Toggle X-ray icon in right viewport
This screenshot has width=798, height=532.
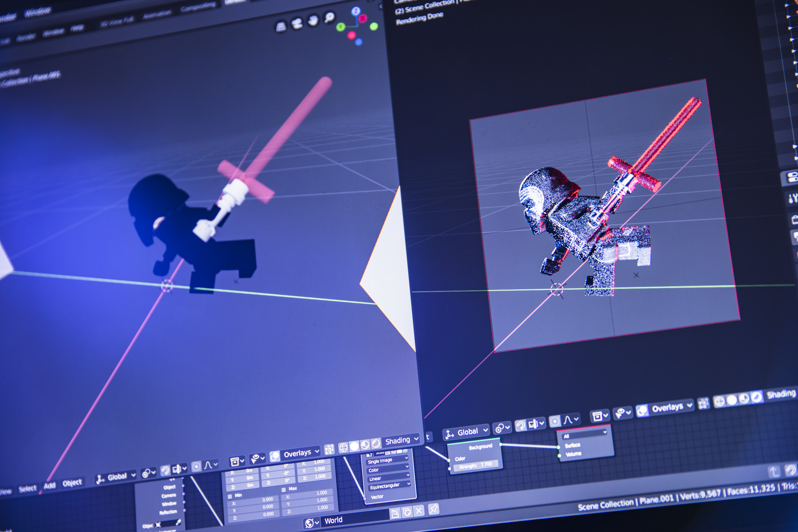(x=703, y=403)
